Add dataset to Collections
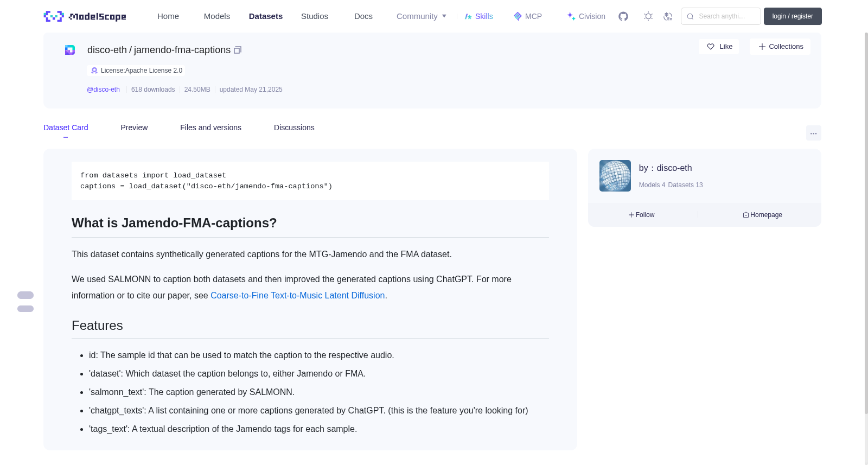868x465 pixels. coord(780,47)
